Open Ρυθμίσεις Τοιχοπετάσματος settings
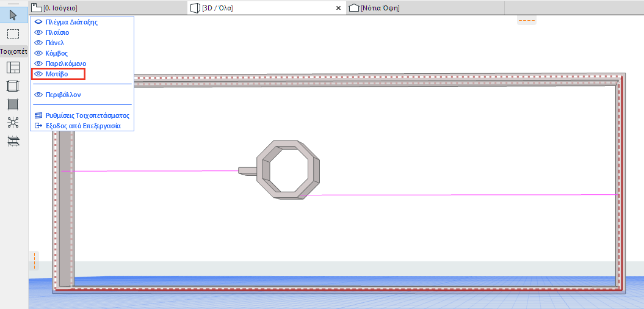Viewport: 644px width, 309px height. coord(82,115)
